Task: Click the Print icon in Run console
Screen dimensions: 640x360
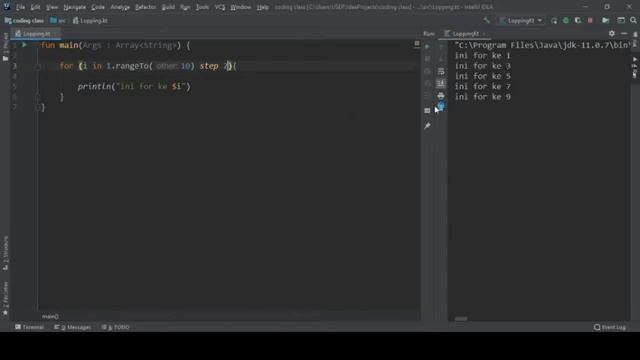Action: 441,96
